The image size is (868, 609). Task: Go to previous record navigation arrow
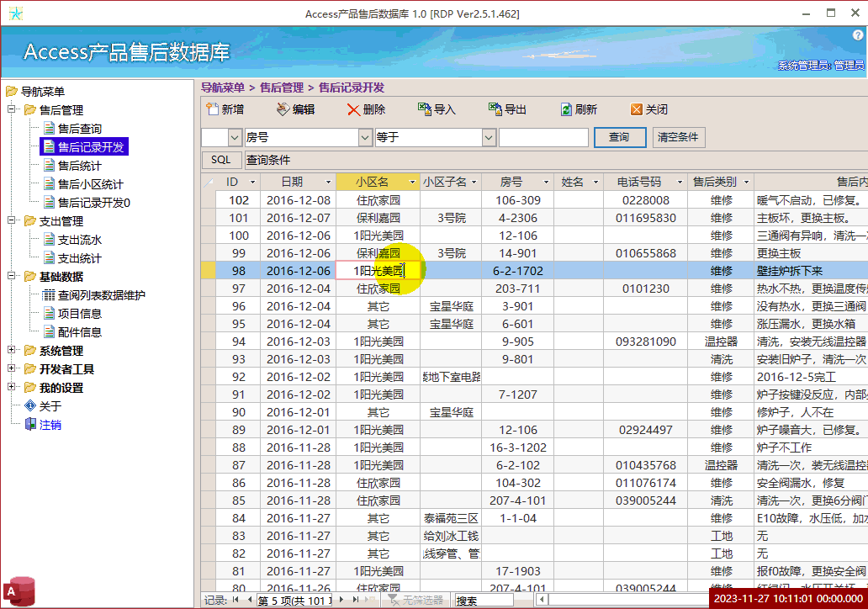tap(250, 600)
